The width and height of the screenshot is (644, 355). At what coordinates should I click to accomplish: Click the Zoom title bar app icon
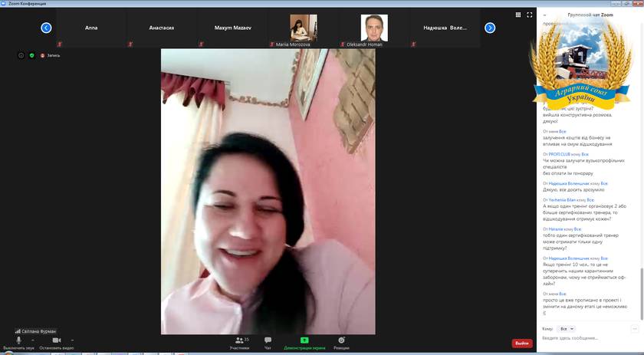[3, 3]
